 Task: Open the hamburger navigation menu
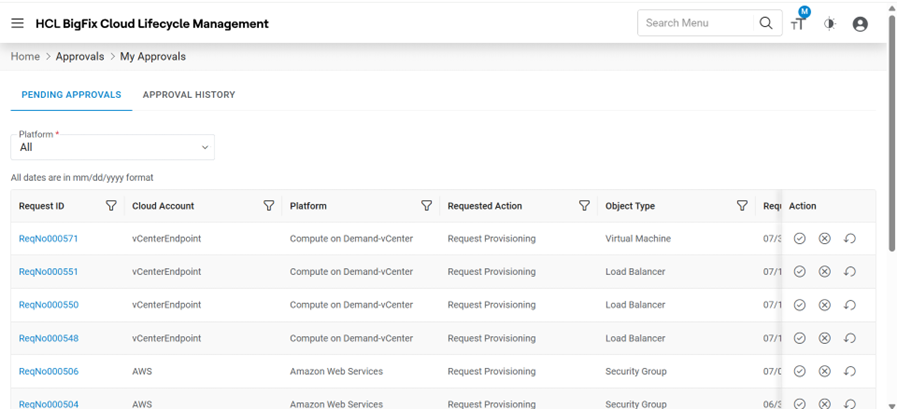(x=17, y=23)
